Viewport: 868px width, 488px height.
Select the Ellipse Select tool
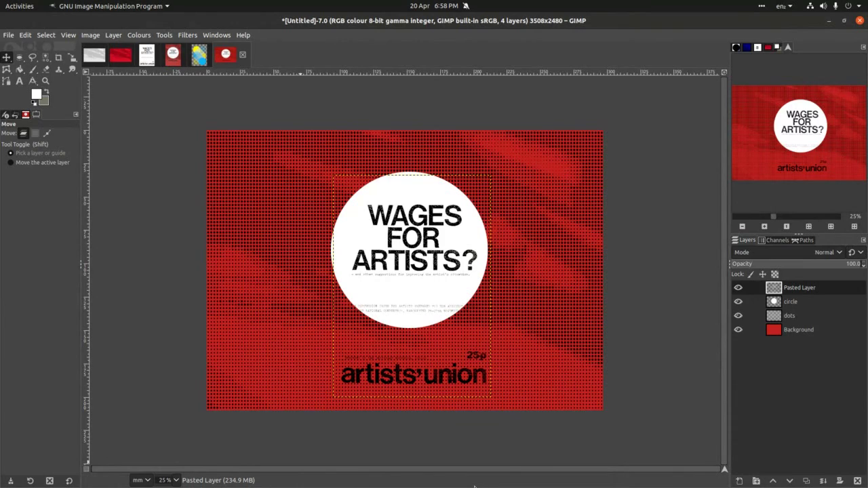(x=20, y=58)
